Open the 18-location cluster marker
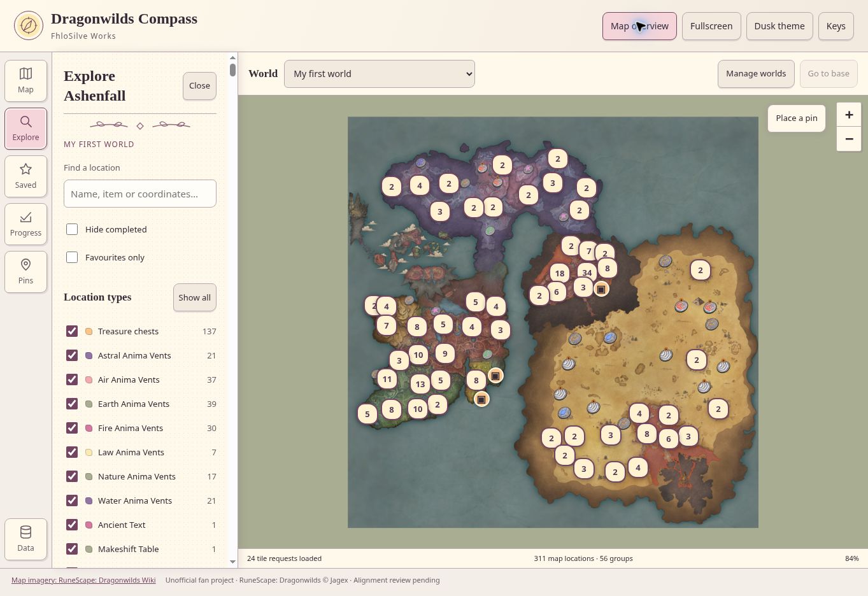This screenshot has height=596, width=868. (x=560, y=273)
